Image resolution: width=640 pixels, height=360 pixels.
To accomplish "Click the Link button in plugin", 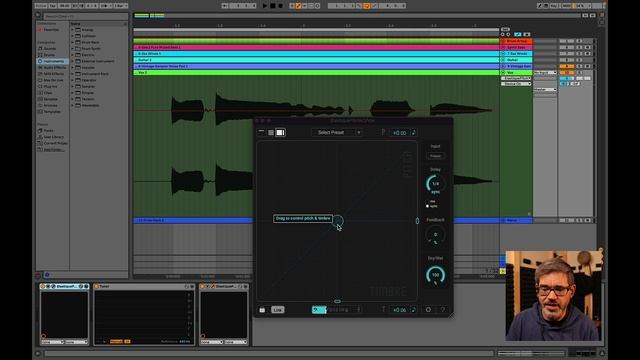I will tap(278, 310).
